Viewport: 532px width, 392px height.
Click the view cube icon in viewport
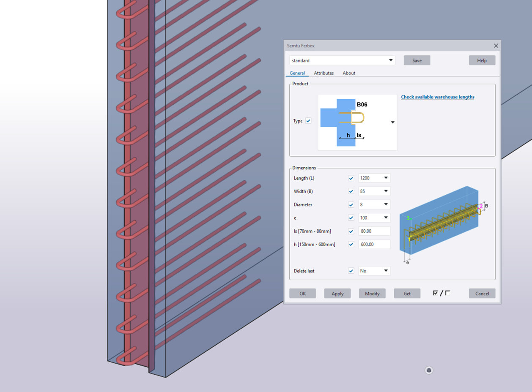point(429,370)
